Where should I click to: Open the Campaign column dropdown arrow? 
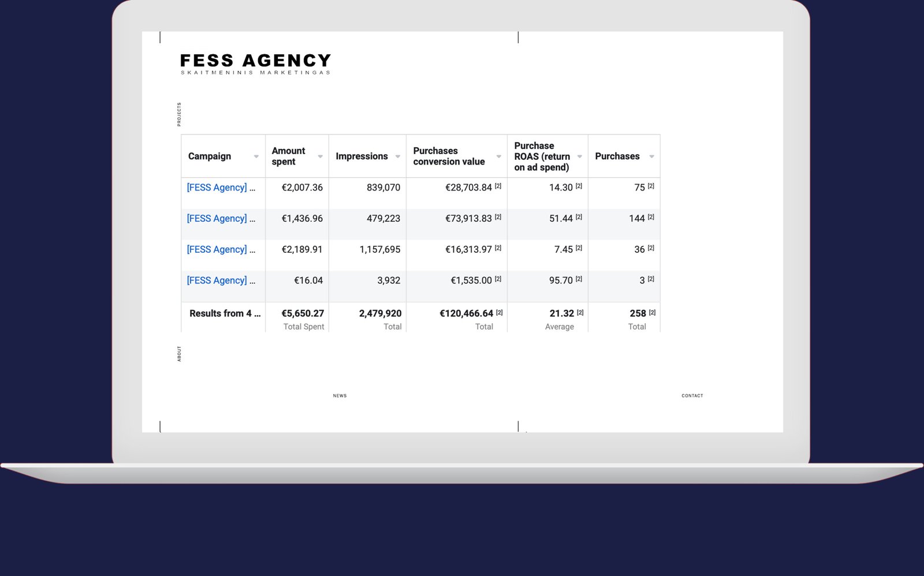(x=256, y=156)
